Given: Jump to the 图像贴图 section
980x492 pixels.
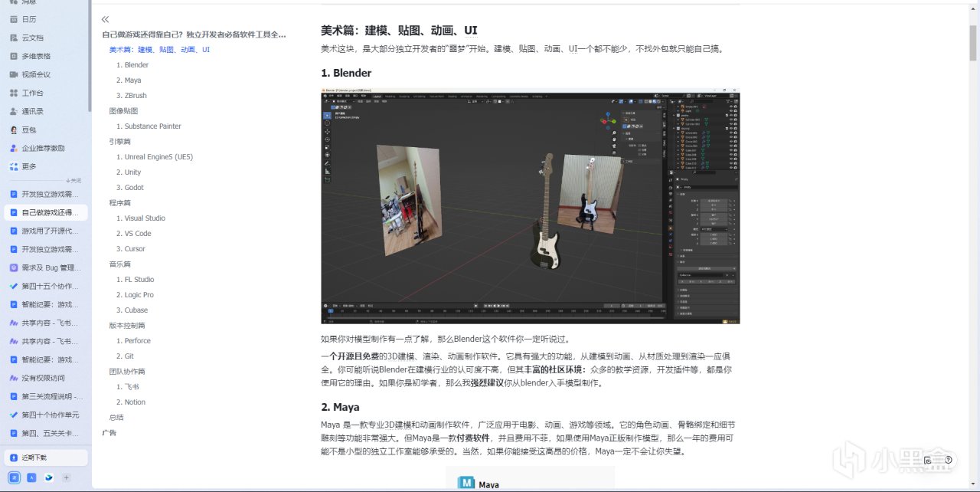Looking at the screenshot, I should click(x=123, y=111).
